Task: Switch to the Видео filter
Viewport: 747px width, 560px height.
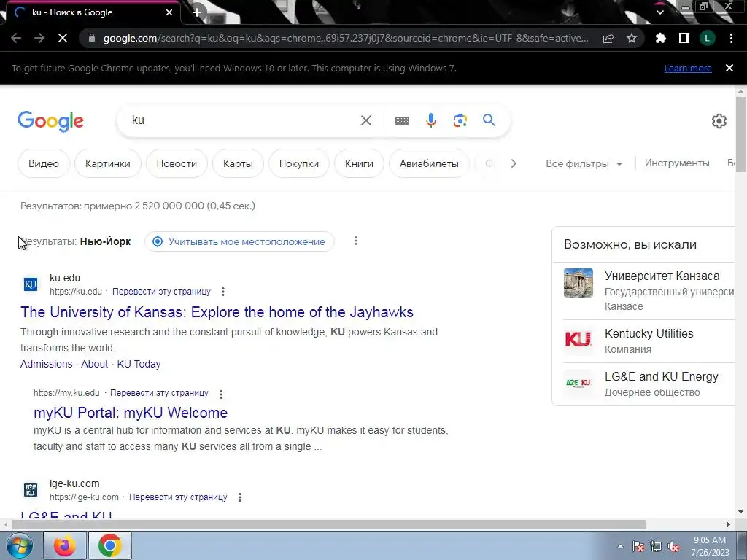Action: [x=44, y=163]
